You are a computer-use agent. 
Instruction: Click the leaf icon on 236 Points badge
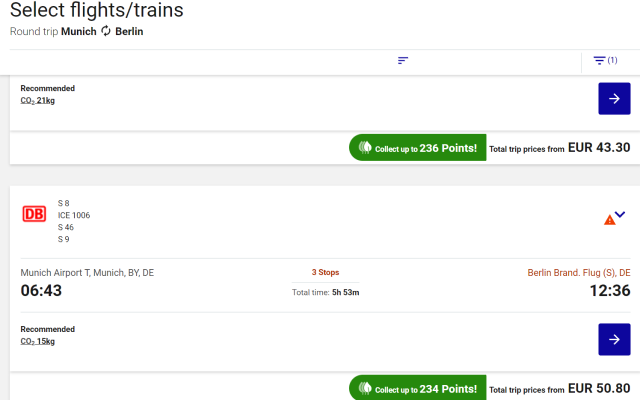coord(363,148)
